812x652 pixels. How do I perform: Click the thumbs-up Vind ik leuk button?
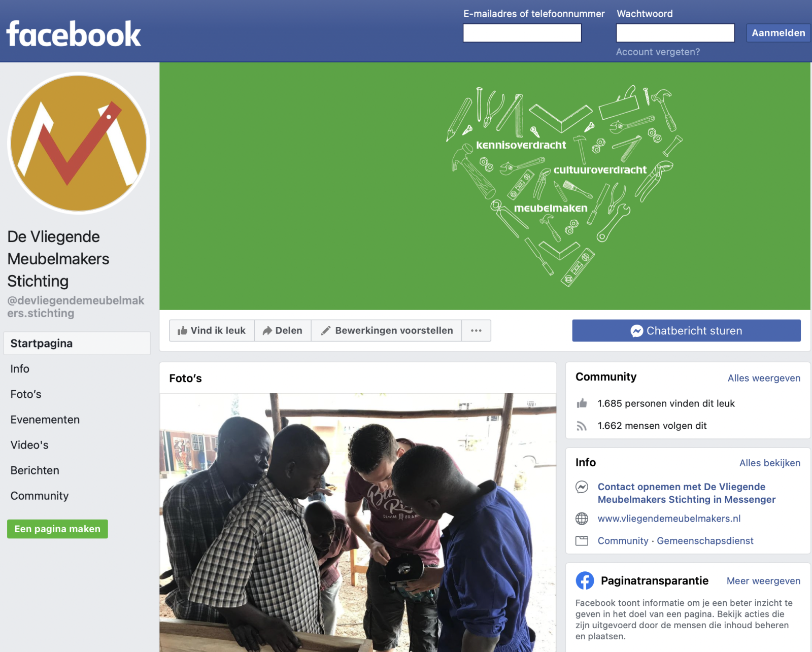212,330
